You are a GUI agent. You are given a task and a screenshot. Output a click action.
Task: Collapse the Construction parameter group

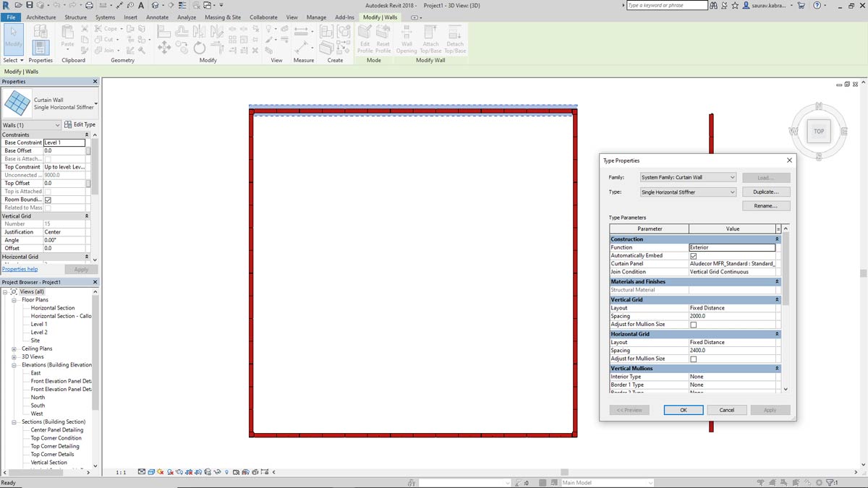[778, 239]
